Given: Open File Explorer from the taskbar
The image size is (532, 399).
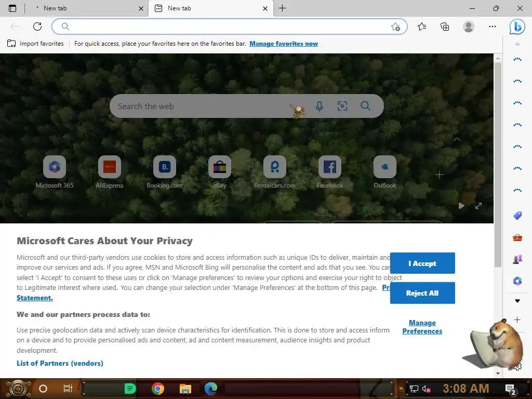Looking at the screenshot, I should click(x=185, y=389).
